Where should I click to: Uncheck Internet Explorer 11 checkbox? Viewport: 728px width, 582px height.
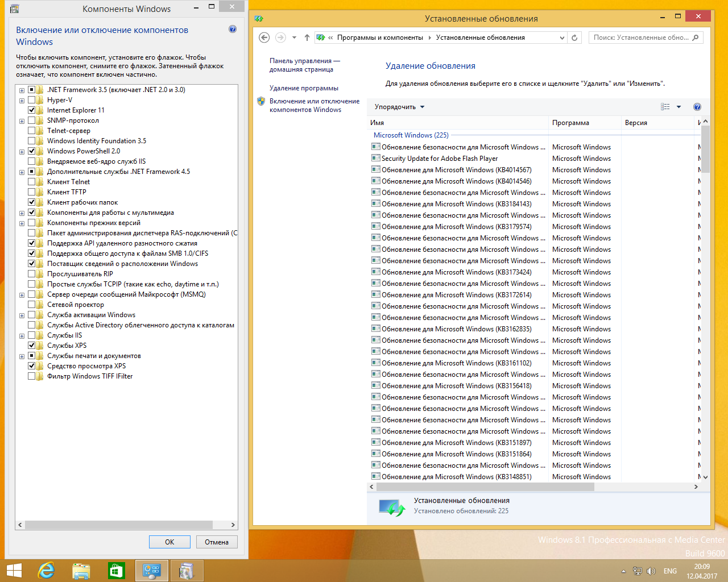coord(32,110)
